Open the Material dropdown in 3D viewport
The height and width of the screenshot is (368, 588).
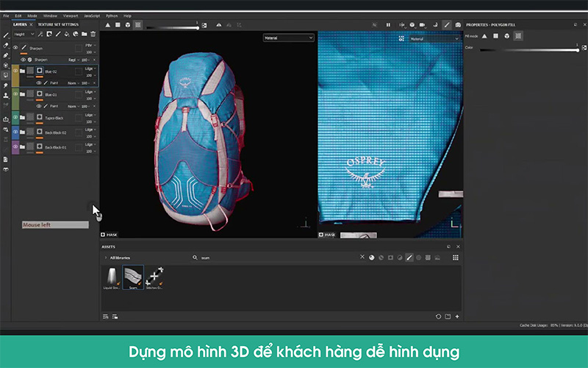pos(288,37)
